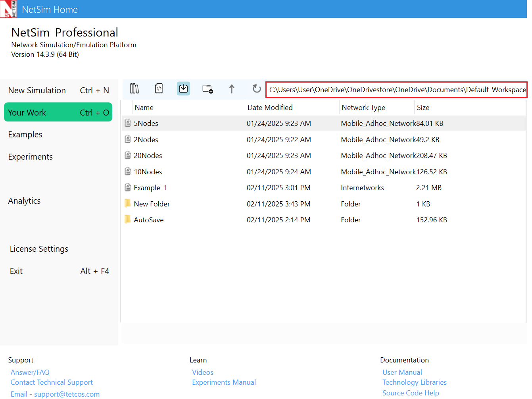Click date 02/11/2025 2:14 PM
Screen dimensions: 532x399
pos(278,220)
